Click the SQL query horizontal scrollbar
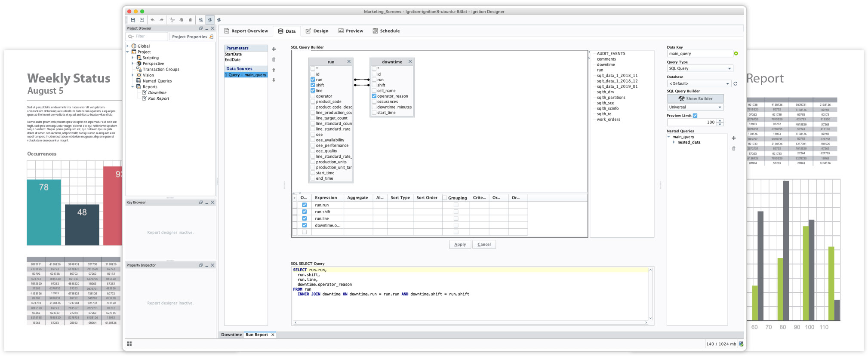This screenshot has width=868, height=356. click(x=471, y=322)
